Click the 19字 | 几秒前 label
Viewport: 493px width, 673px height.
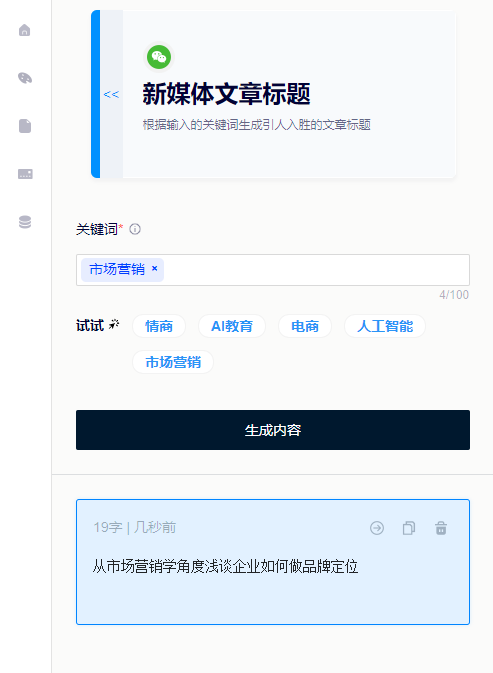pos(135,527)
